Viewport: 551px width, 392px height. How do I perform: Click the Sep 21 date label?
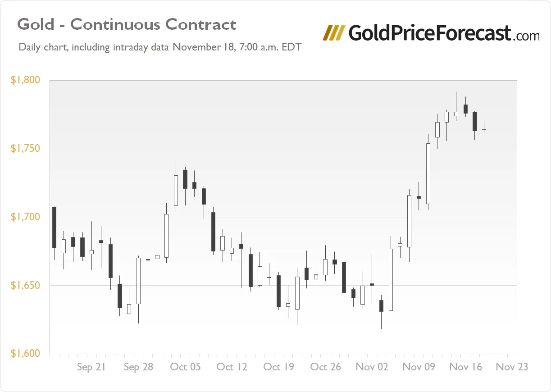[x=91, y=367]
